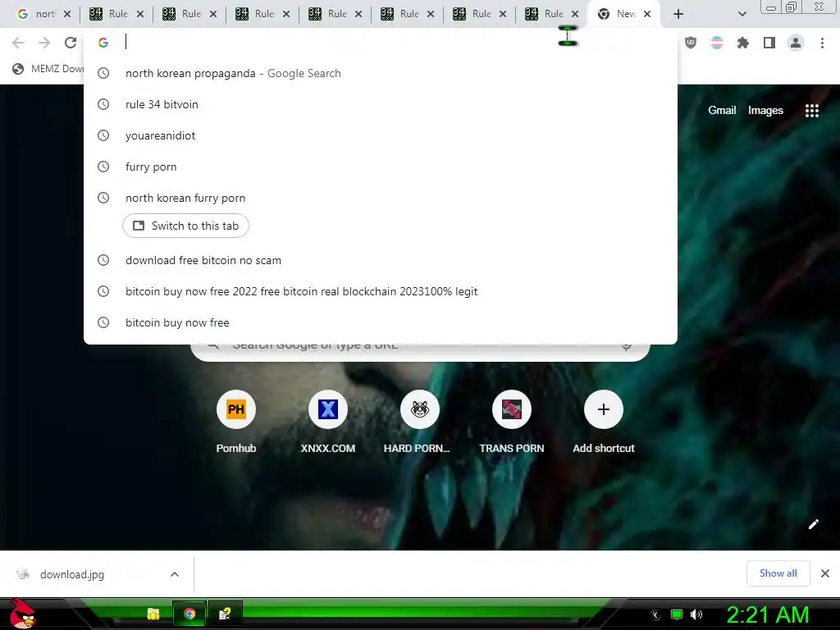
Task: Open the Images link
Action: pos(765,111)
